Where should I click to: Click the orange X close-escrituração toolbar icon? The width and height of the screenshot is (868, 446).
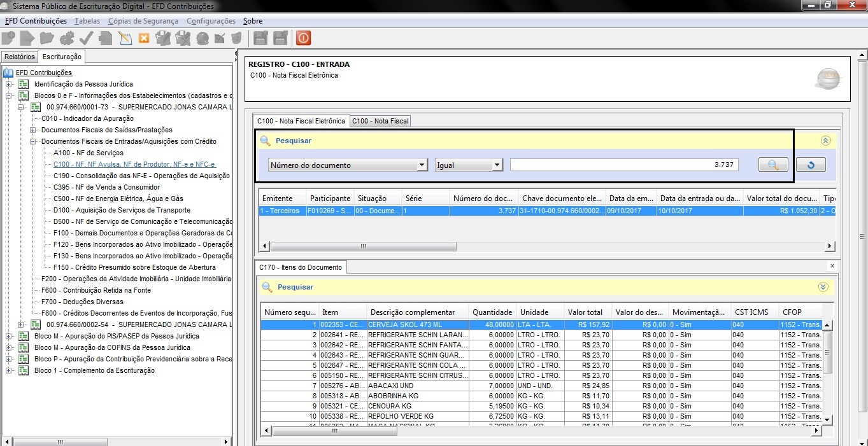[144, 38]
